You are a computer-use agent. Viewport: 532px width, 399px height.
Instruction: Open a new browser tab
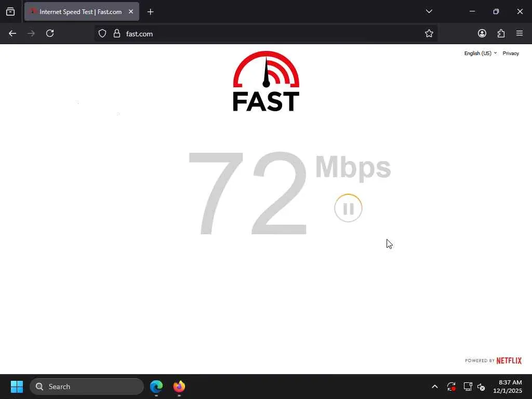click(150, 12)
